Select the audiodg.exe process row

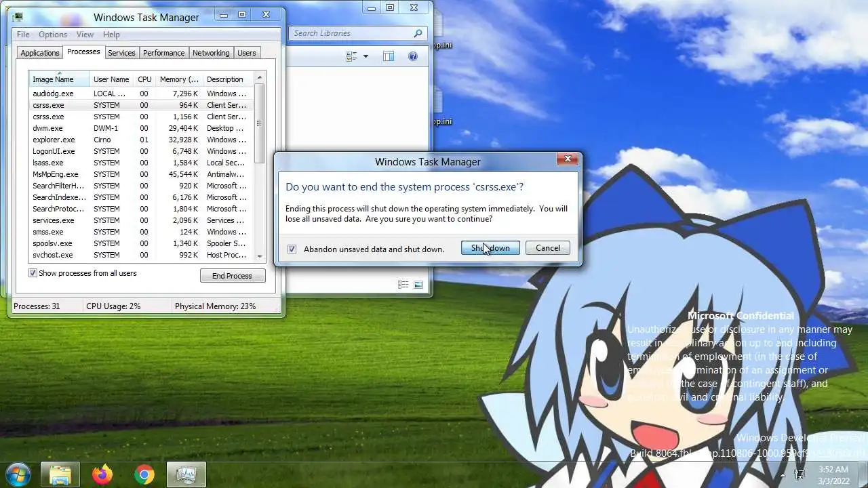tap(140, 94)
